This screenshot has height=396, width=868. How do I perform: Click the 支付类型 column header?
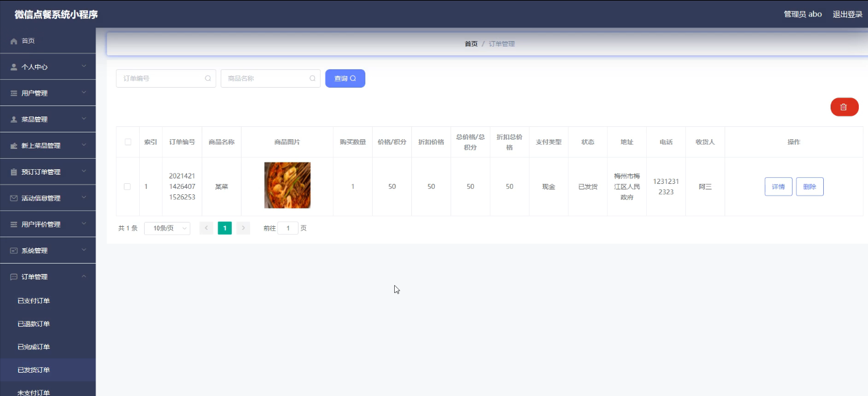pyautogui.click(x=549, y=142)
